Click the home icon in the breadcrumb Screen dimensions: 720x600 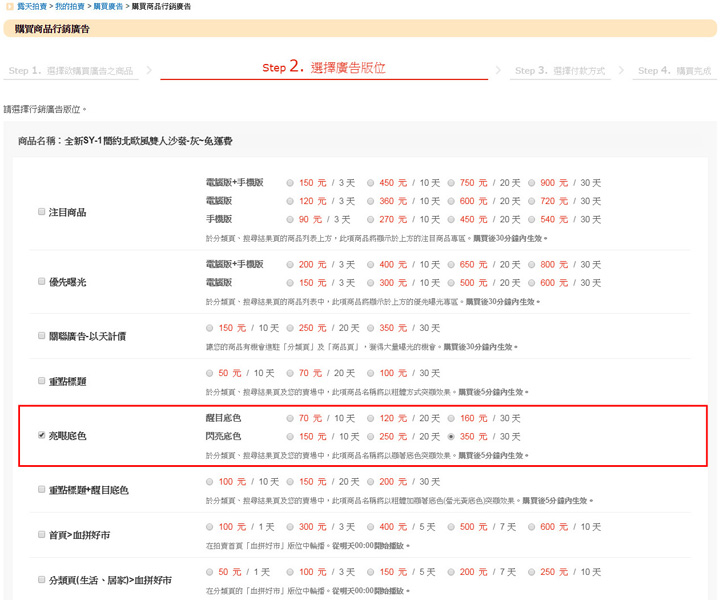point(9,7)
